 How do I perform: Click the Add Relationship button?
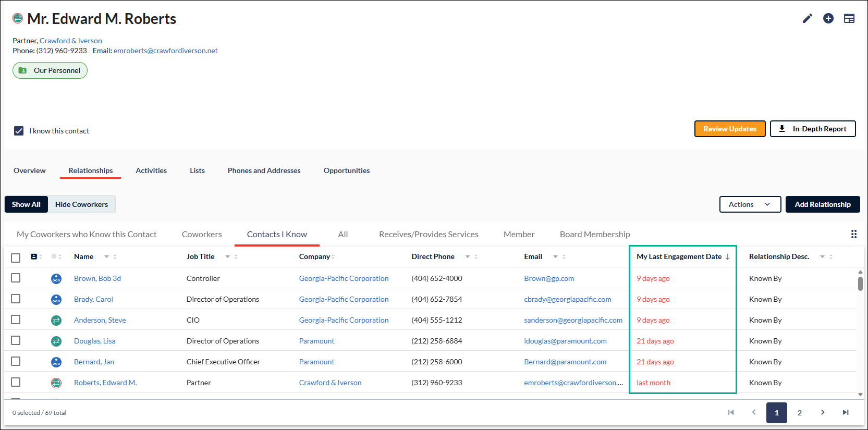pos(823,204)
